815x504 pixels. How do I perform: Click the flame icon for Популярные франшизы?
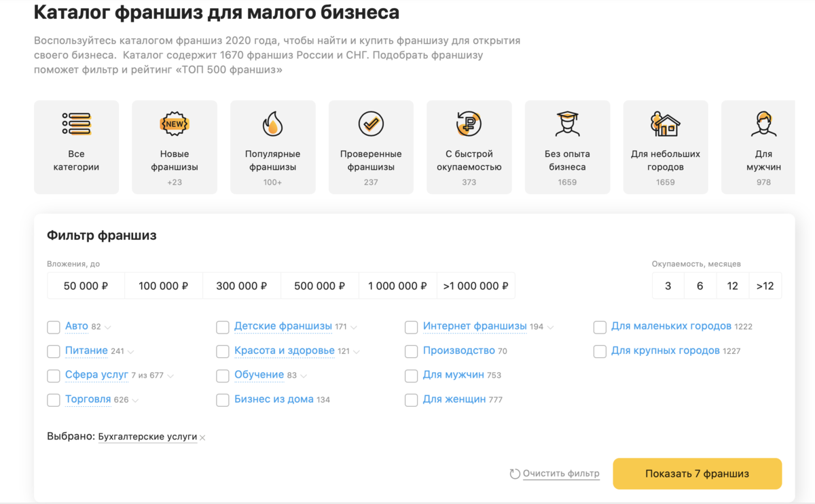tap(272, 124)
